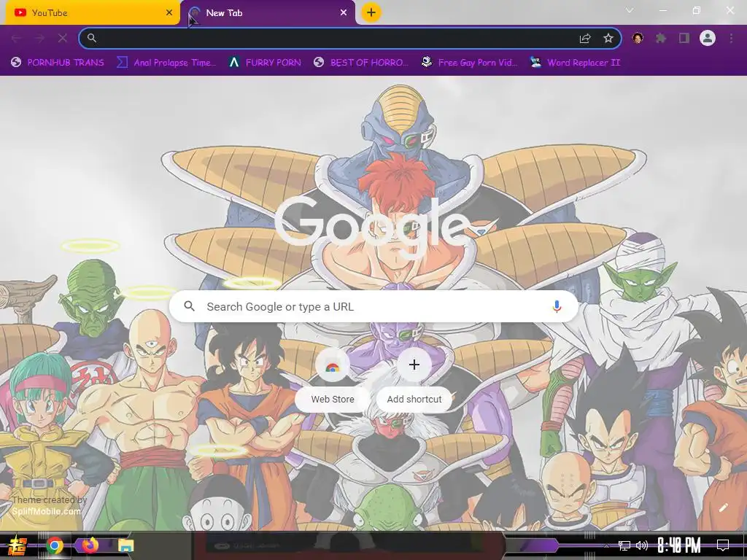Open the notification center icon
747x560 pixels.
[x=723, y=545]
